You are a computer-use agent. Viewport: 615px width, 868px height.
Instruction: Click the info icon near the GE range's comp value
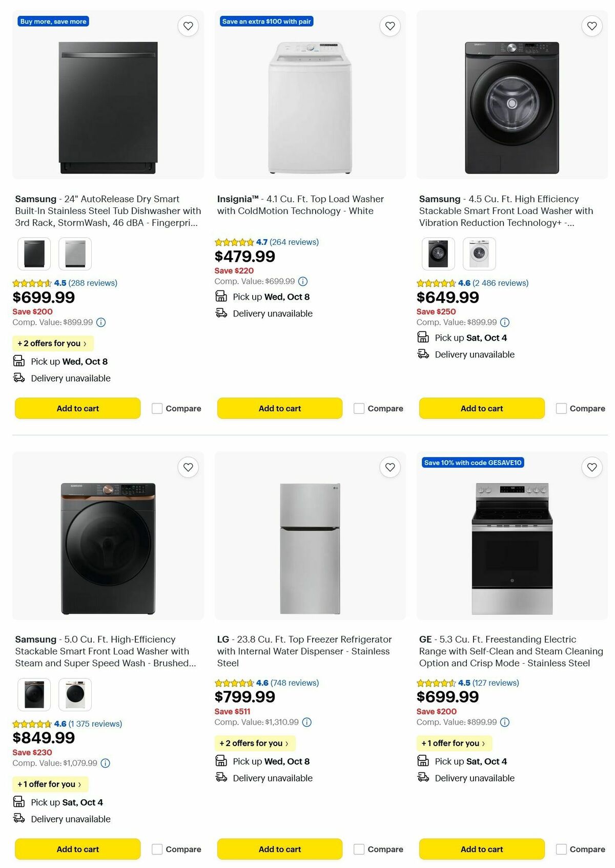(505, 722)
